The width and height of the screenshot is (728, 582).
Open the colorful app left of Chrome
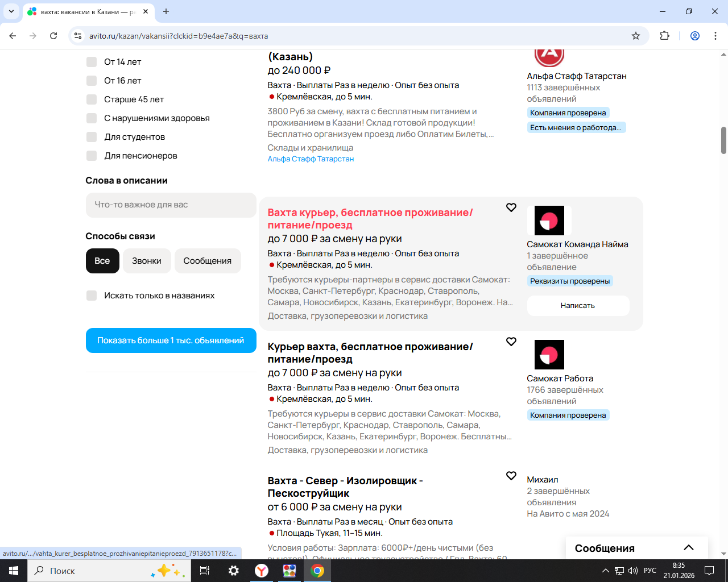[x=289, y=571]
